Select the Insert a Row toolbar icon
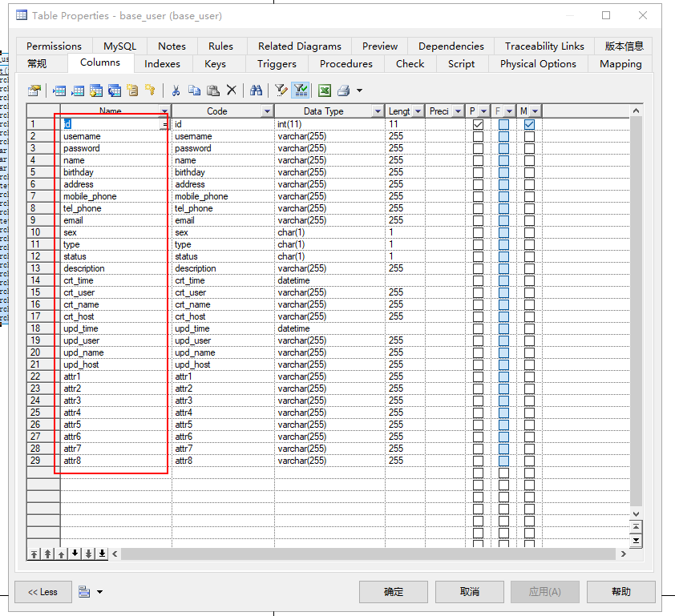 pos(59,90)
